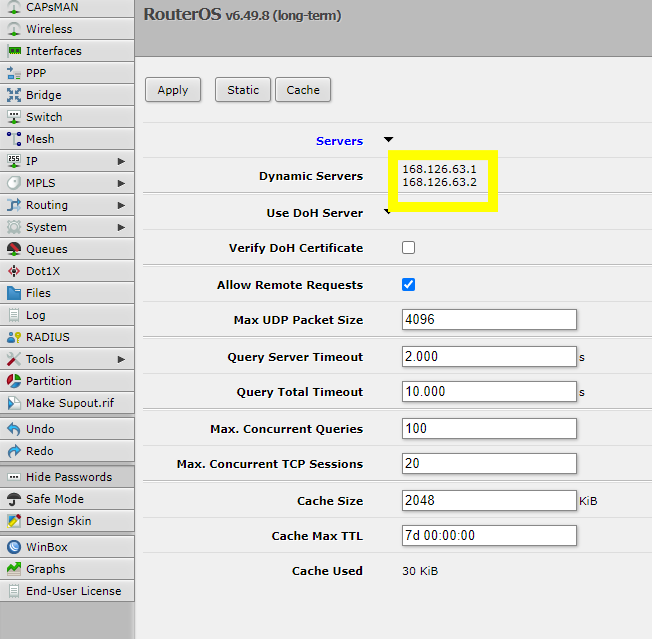Click the Interfaces card icon
Screen dimensions: 652x639
(14, 51)
